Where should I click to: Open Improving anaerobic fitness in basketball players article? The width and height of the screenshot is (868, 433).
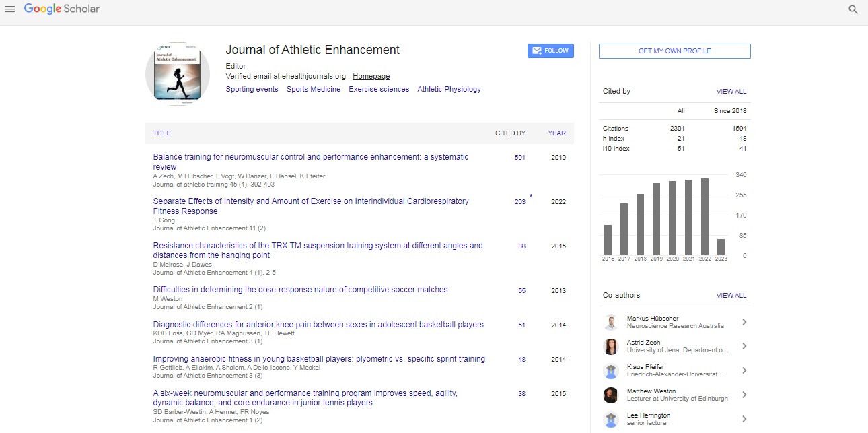tap(319, 359)
